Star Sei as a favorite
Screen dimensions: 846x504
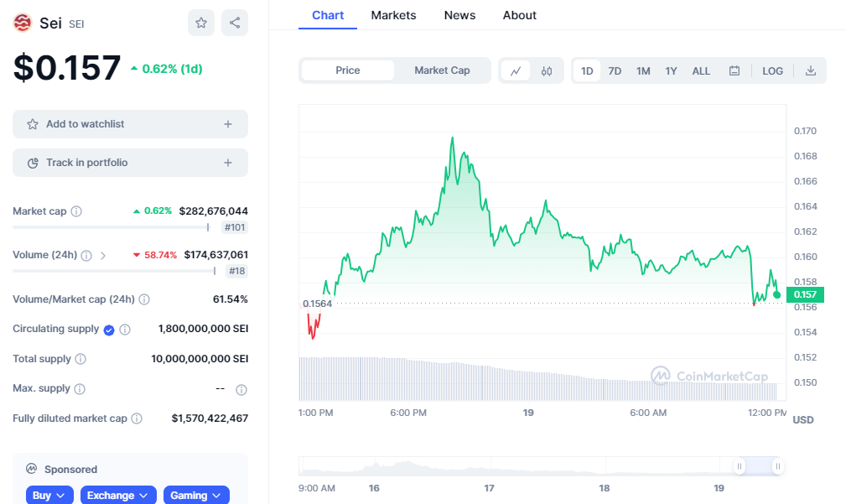click(x=201, y=23)
